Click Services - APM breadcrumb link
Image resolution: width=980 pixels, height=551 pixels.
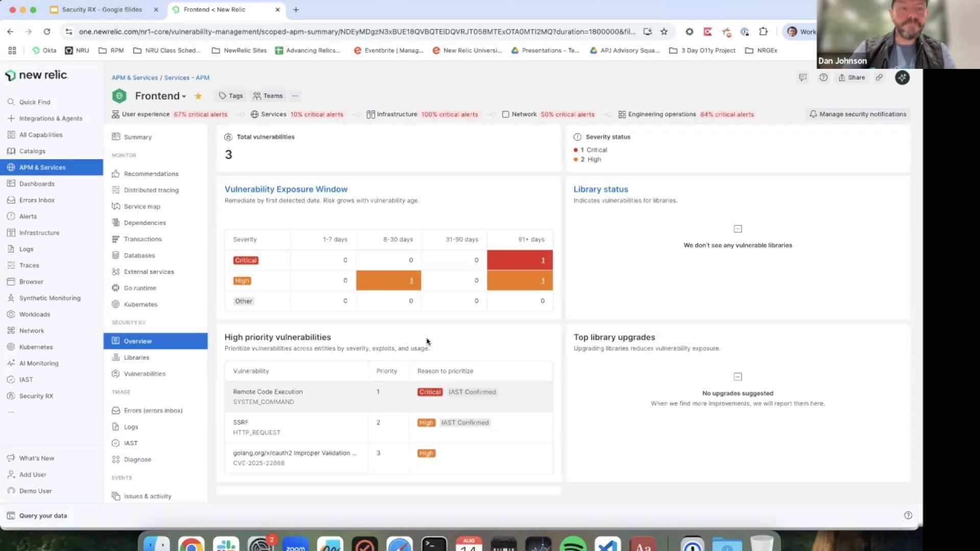pyautogui.click(x=187, y=78)
